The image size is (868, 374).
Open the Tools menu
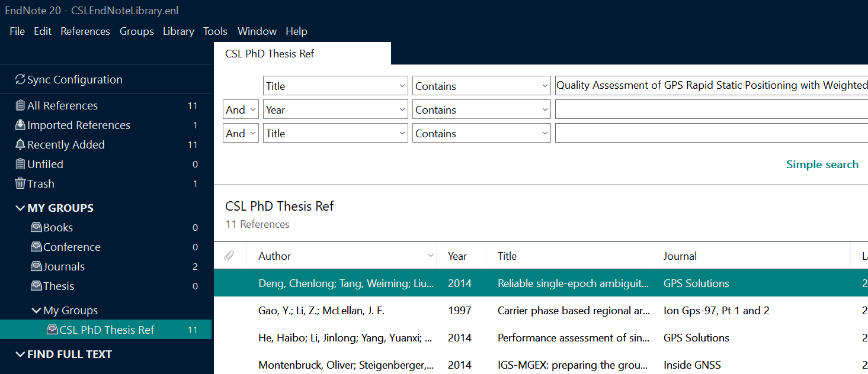click(x=216, y=31)
